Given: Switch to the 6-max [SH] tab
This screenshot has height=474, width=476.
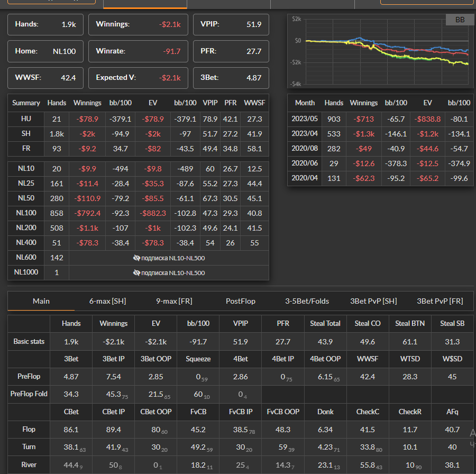Looking at the screenshot, I should tap(107, 301).
